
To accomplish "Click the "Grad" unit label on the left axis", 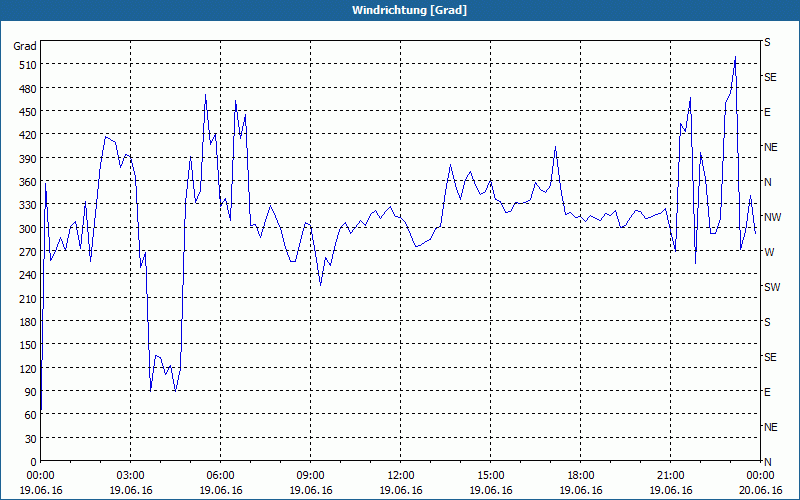I will coord(25,46).
